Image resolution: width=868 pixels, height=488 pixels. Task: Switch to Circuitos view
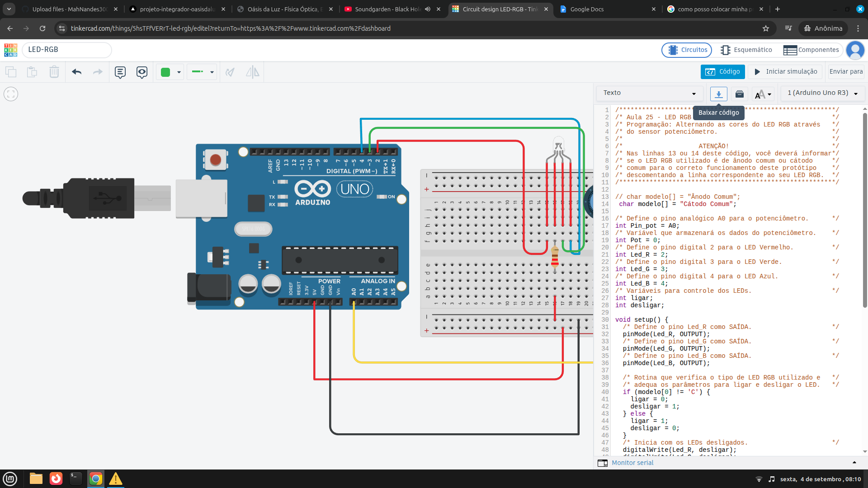687,50
